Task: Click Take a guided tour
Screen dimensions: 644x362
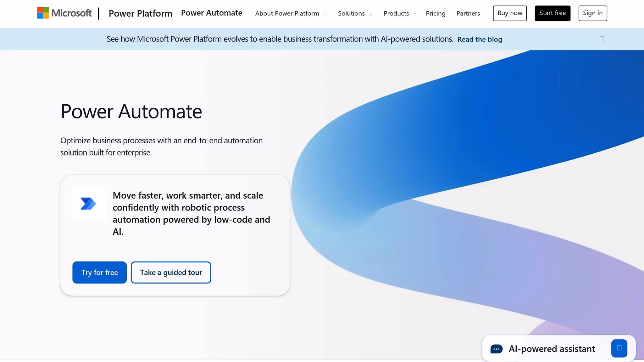Action: (x=171, y=272)
